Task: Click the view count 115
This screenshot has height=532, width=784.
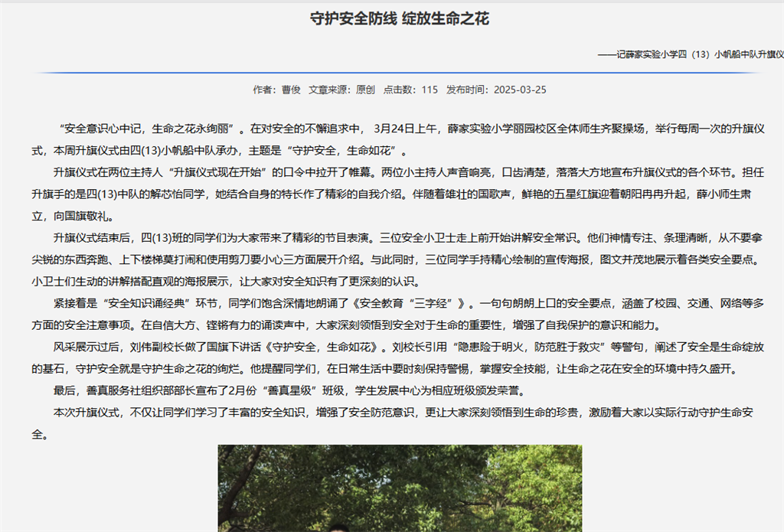Action: [430, 90]
